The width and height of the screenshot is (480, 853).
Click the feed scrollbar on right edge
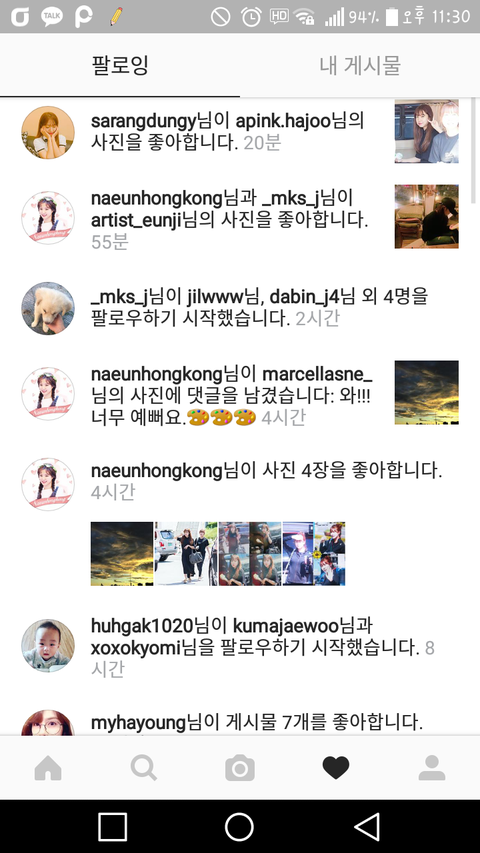point(473,151)
